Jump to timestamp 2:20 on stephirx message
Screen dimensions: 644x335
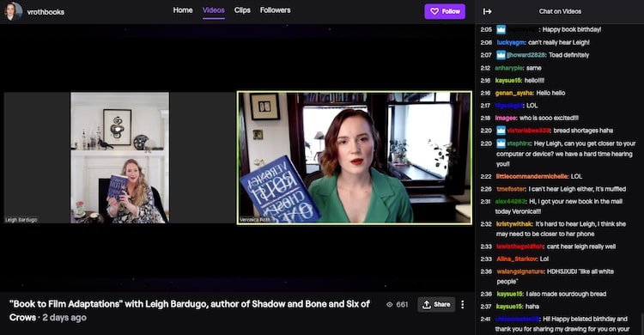point(486,143)
